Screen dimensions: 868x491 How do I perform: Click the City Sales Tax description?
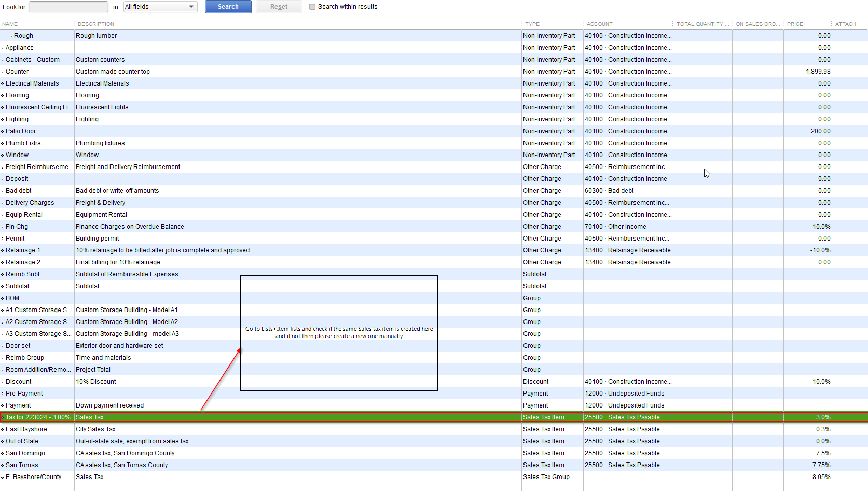pos(95,429)
